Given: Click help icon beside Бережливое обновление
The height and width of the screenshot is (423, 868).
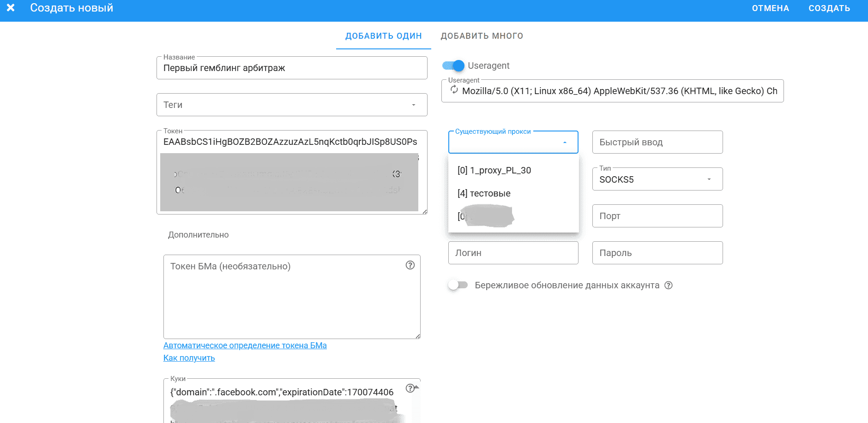Looking at the screenshot, I should [668, 286].
